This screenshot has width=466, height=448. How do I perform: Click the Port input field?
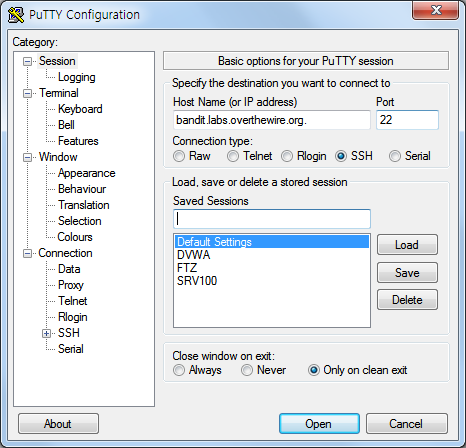click(x=407, y=120)
